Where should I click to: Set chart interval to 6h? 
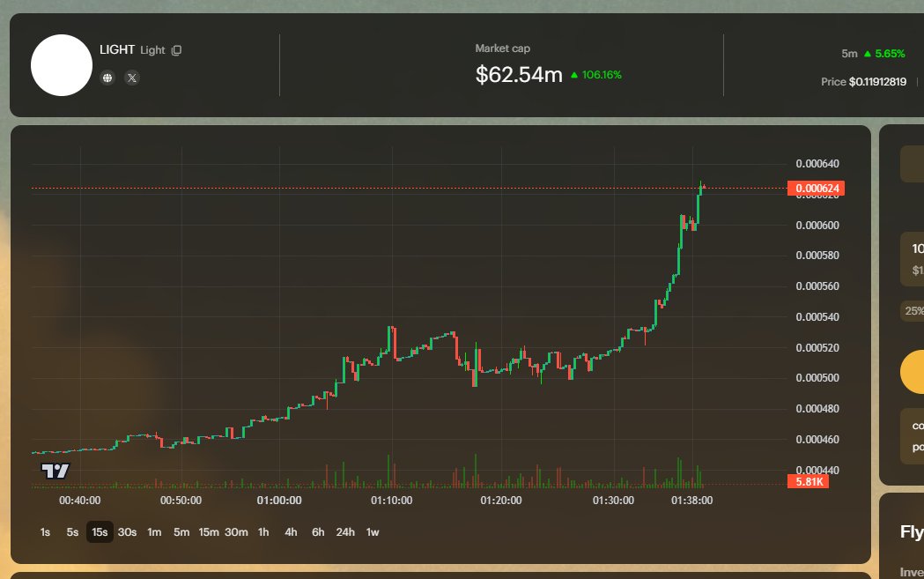pos(318,531)
